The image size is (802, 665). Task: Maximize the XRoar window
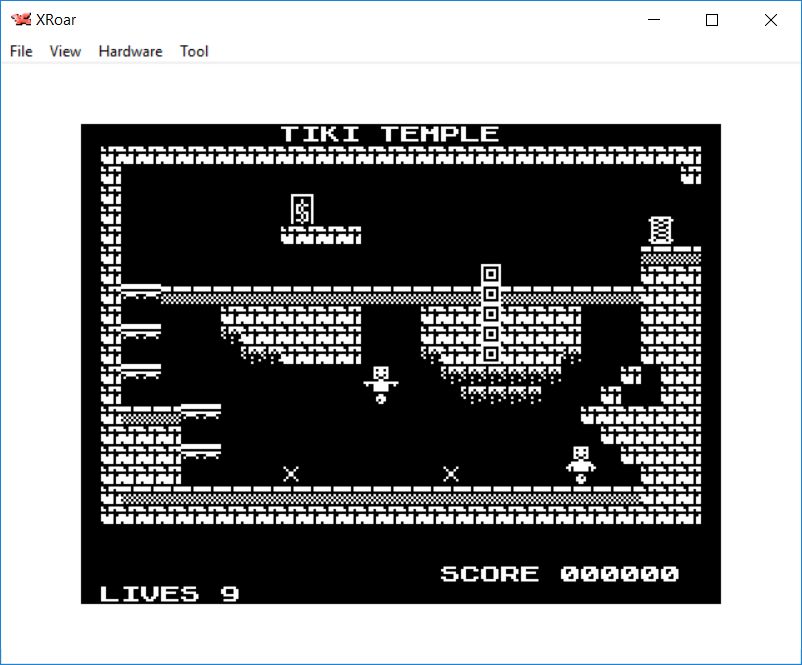pos(712,20)
